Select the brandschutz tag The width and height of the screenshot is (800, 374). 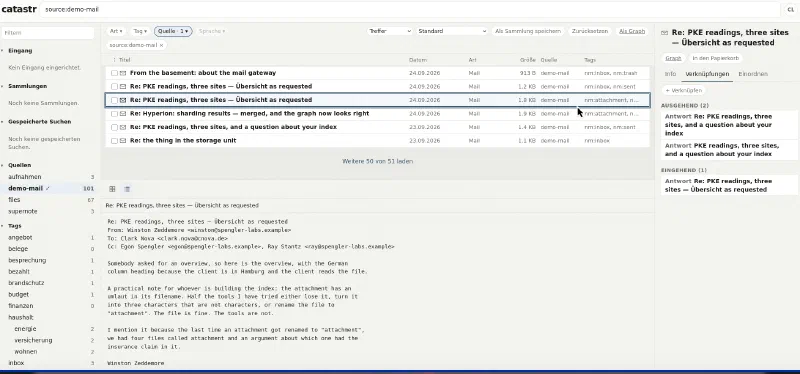49,283
